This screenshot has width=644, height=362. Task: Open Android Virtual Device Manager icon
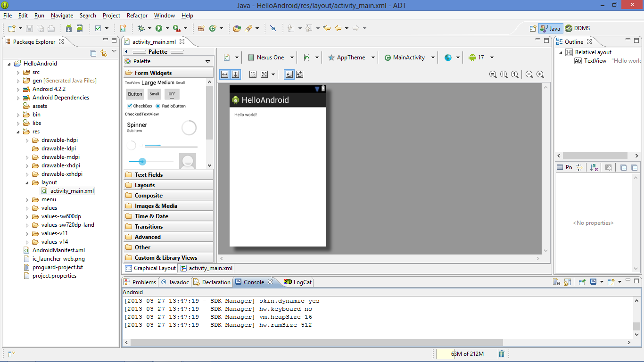(x=80, y=28)
